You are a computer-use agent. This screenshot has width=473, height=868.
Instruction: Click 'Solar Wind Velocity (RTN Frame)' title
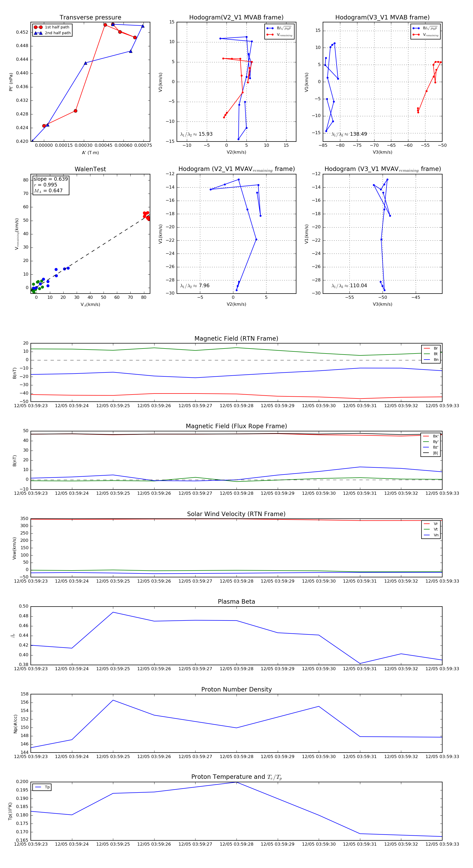[x=236, y=514]
